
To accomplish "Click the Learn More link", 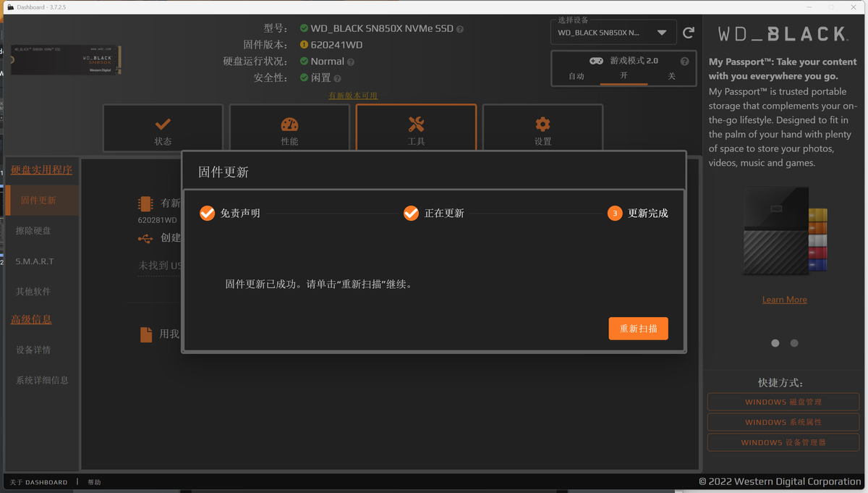I will click(x=785, y=300).
